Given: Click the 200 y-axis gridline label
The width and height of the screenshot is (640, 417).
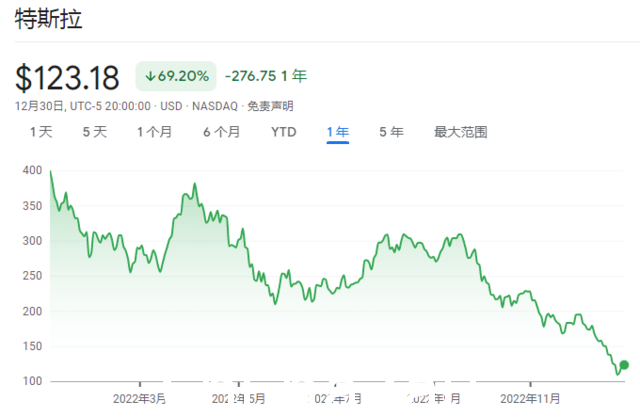Looking at the screenshot, I should pyautogui.click(x=32, y=311).
